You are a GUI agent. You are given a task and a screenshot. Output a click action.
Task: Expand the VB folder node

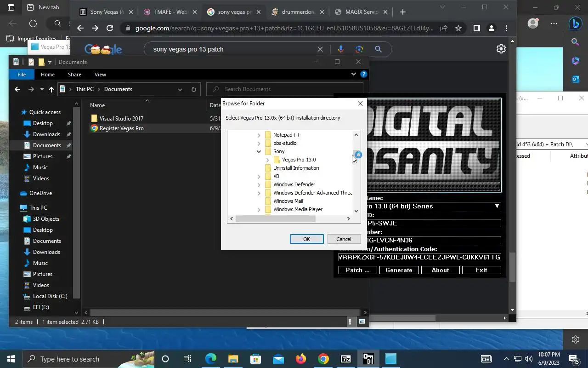(x=259, y=176)
